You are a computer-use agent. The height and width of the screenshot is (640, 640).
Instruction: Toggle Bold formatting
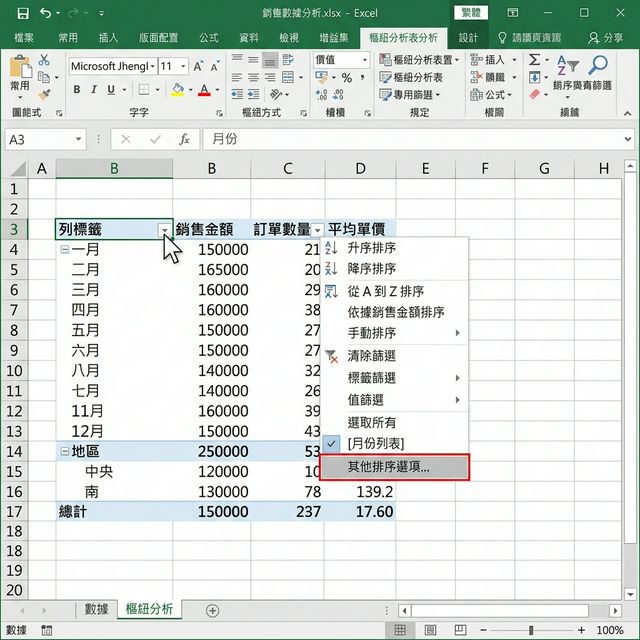pos(77,89)
